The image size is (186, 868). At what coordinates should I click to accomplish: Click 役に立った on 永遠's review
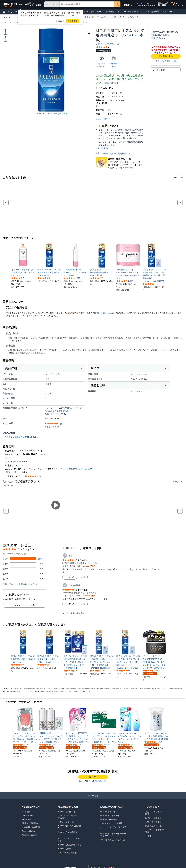tap(70, 577)
